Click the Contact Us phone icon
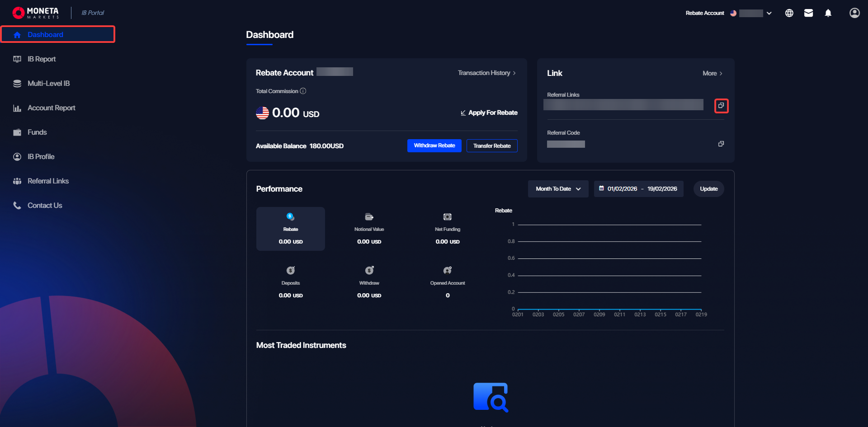The image size is (868, 427). click(x=17, y=206)
